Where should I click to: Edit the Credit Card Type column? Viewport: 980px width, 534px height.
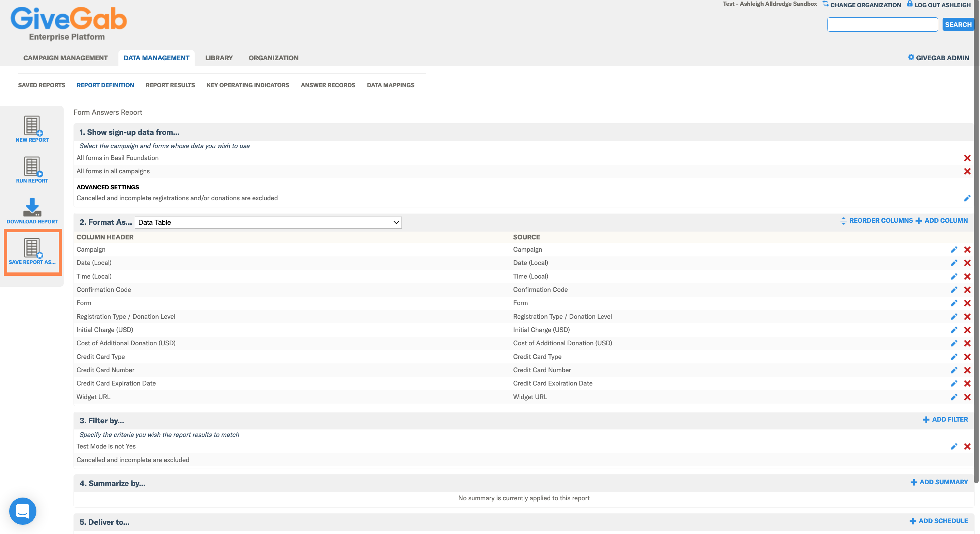tap(954, 357)
